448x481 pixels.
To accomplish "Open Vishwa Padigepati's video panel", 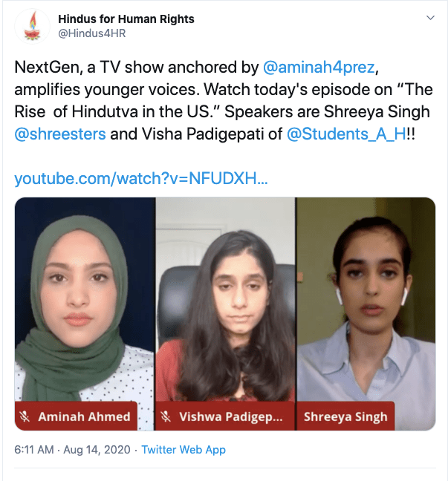I will click(225, 314).
